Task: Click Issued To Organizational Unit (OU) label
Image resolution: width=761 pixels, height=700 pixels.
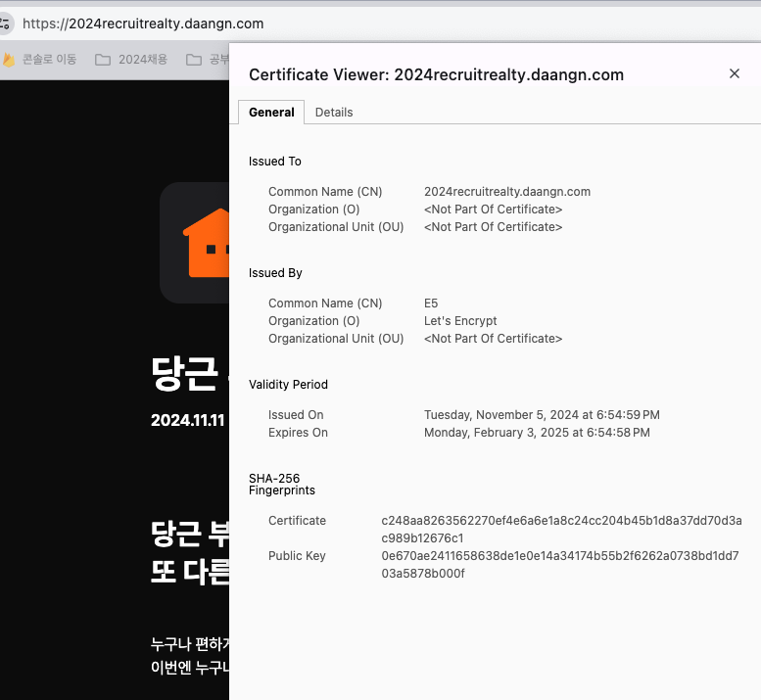Action: 336,226
